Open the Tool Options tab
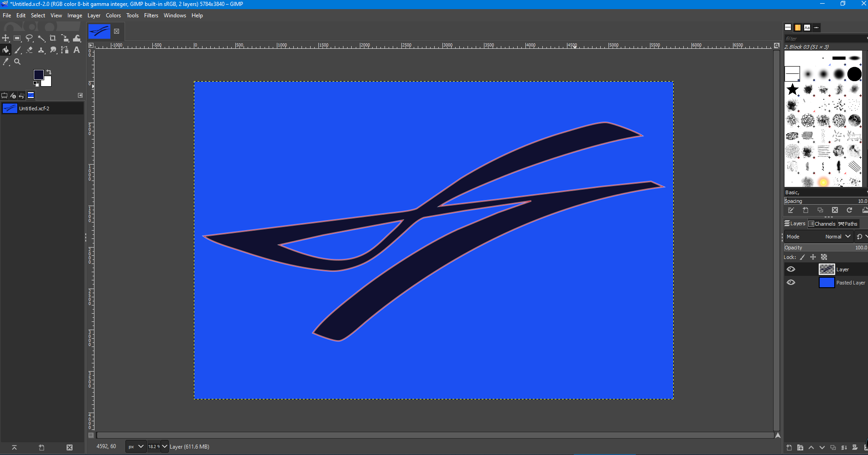The width and height of the screenshot is (868, 455). [5, 95]
